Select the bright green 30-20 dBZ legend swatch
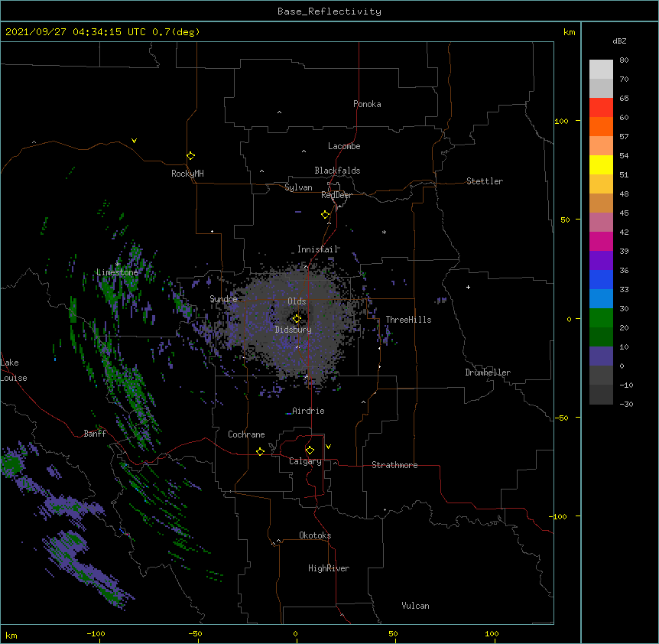Image resolution: width=659 pixels, height=644 pixels. (x=601, y=318)
